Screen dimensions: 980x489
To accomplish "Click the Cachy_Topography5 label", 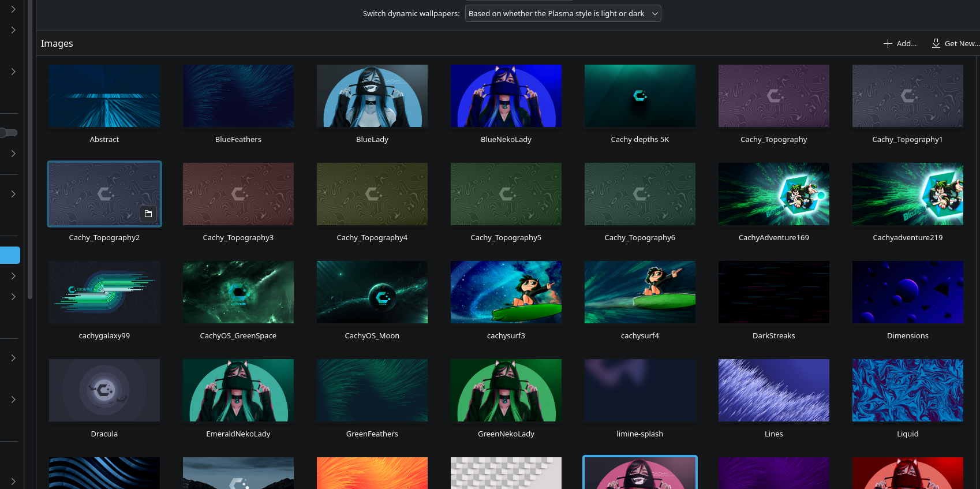I will tap(506, 238).
